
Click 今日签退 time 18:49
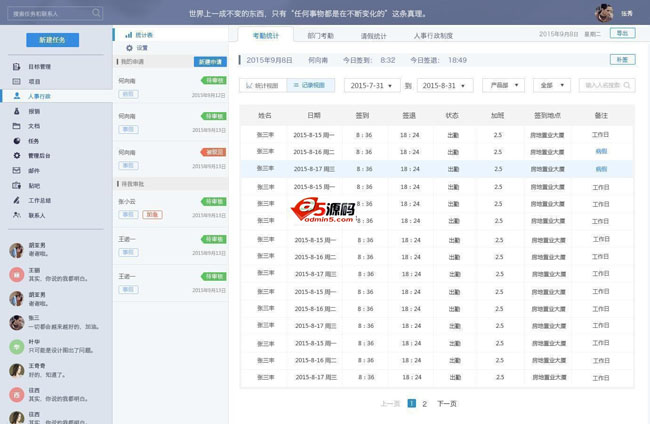[x=457, y=60]
